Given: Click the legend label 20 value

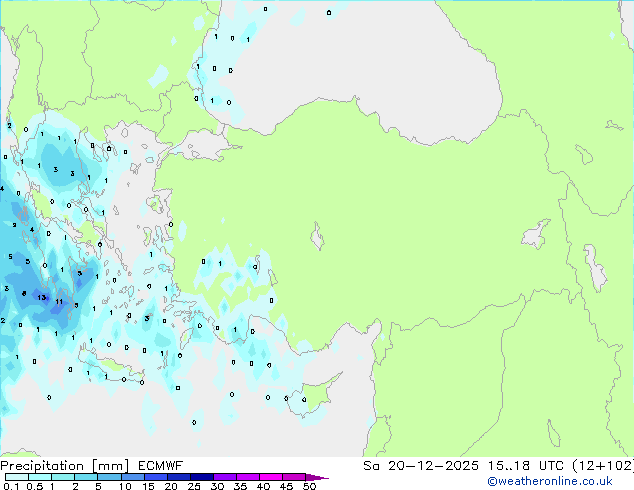Looking at the screenshot, I should click(171, 486).
